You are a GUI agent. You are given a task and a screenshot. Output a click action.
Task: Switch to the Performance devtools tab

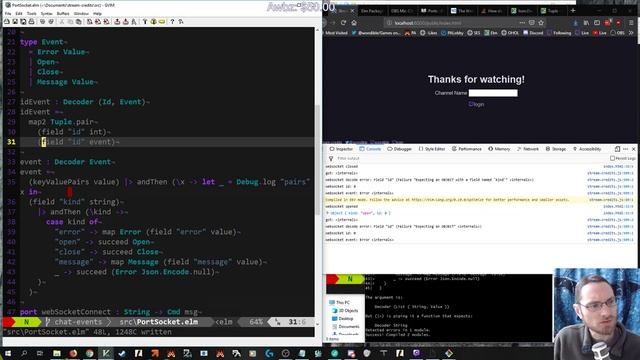point(467,149)
